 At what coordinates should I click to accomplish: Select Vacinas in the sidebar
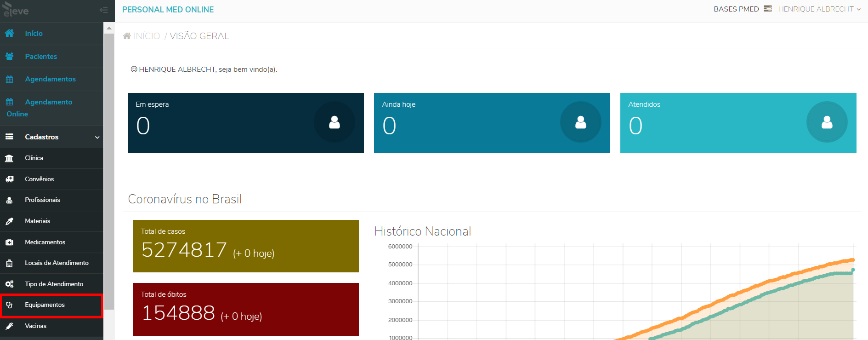51,326
